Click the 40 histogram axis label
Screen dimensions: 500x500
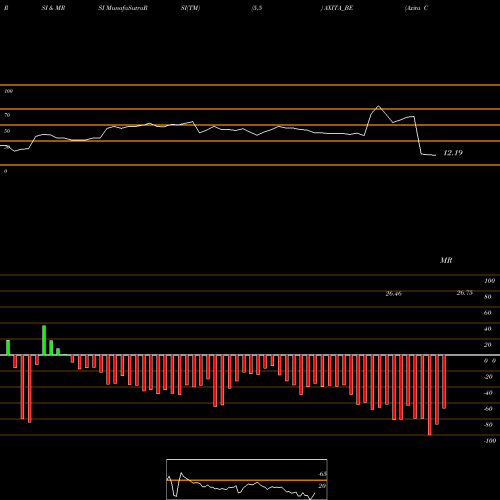488,329
